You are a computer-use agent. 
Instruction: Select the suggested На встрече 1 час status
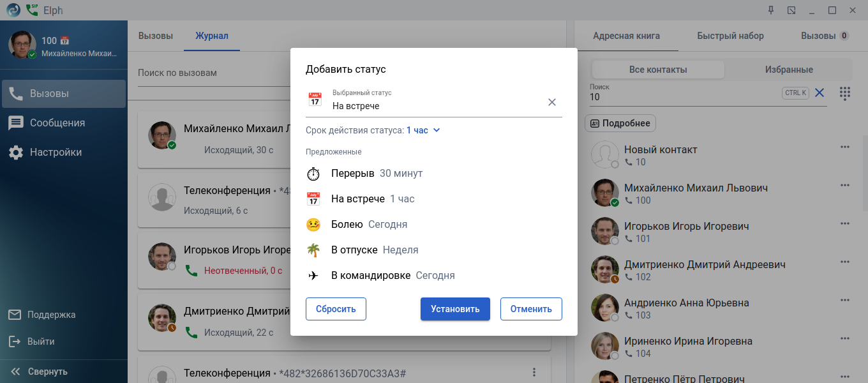point(434,199)
